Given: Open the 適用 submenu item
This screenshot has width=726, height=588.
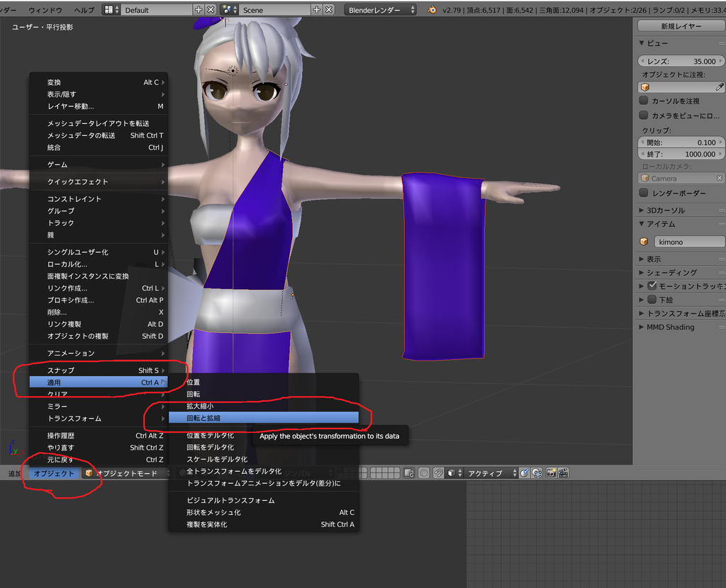Looking at the screenshot, I should tap(98, 382).
